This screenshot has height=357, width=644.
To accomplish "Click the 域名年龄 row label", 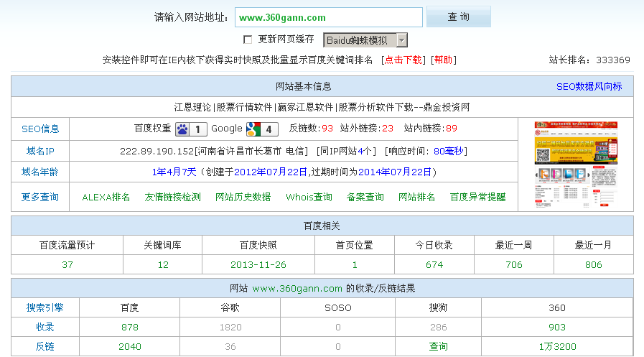I will click(40, 172).
